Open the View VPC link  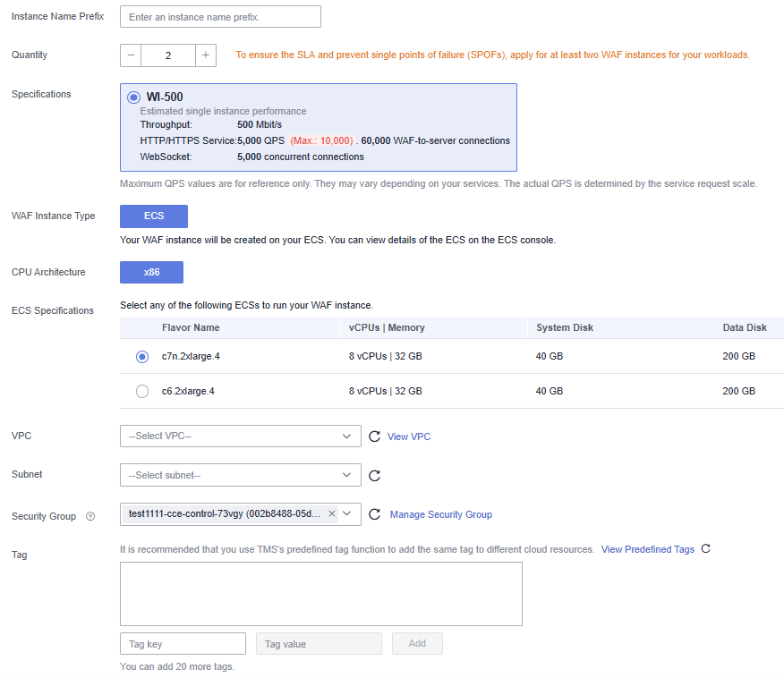click(408, 436)
